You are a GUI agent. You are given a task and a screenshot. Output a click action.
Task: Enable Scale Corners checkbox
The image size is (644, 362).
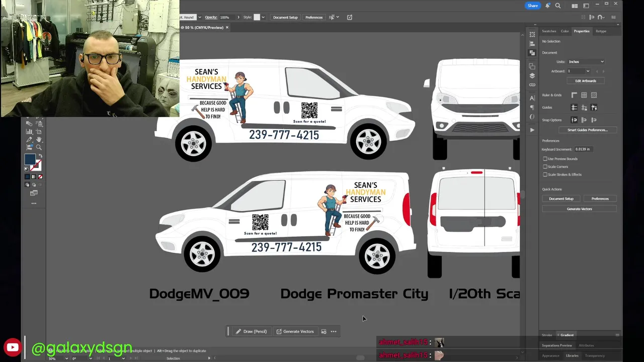(545, 166)
